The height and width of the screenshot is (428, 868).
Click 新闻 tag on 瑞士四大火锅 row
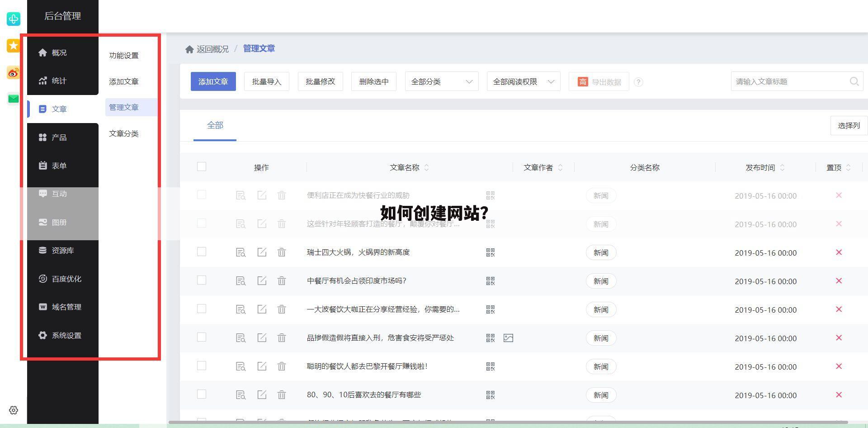[601, 252]
